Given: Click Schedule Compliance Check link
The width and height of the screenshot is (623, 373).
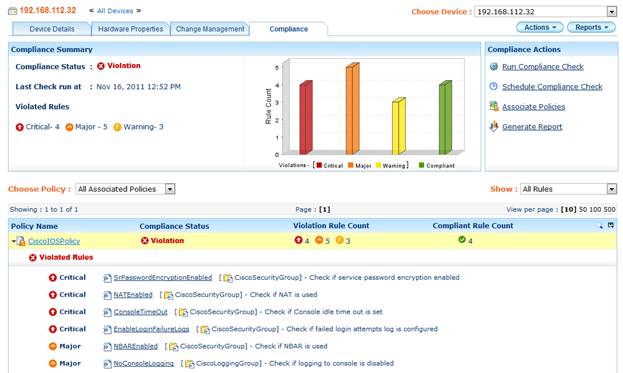Looking at the screenshot, I should 552,87.
